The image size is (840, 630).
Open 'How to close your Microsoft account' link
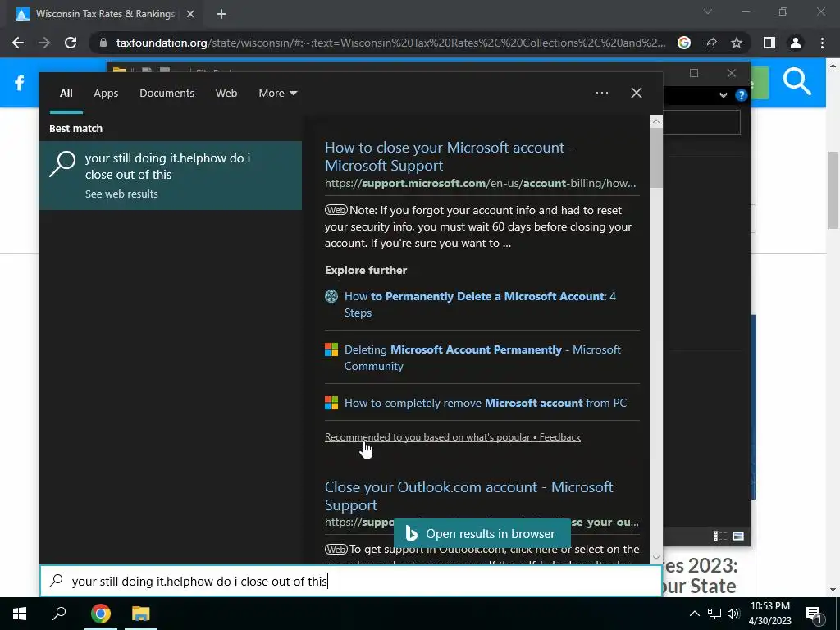coord(449,157)
